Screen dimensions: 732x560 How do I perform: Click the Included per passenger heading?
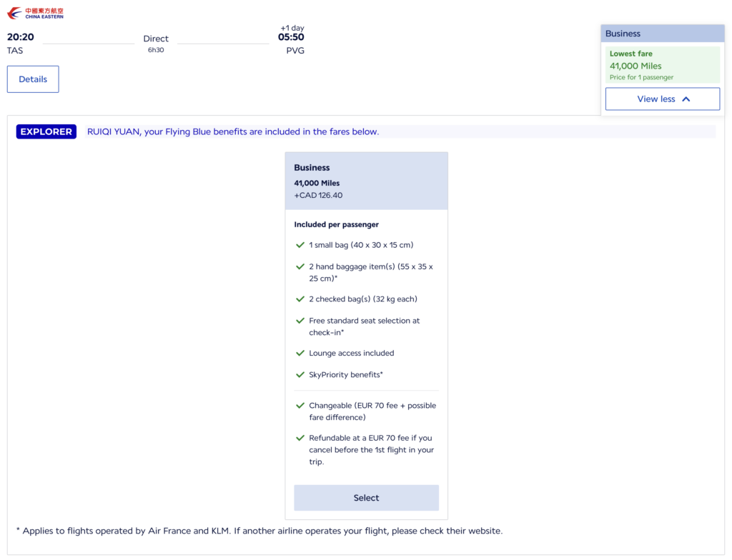coord(336,224)
